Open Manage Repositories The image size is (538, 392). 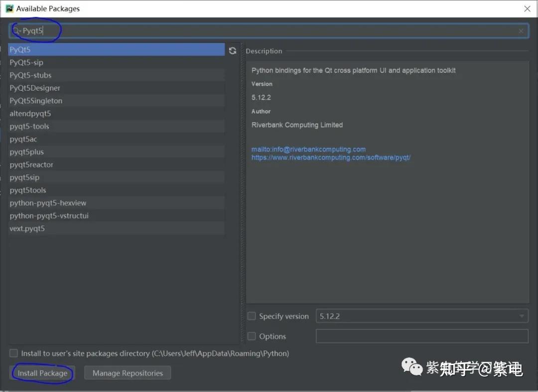point(128,373)
